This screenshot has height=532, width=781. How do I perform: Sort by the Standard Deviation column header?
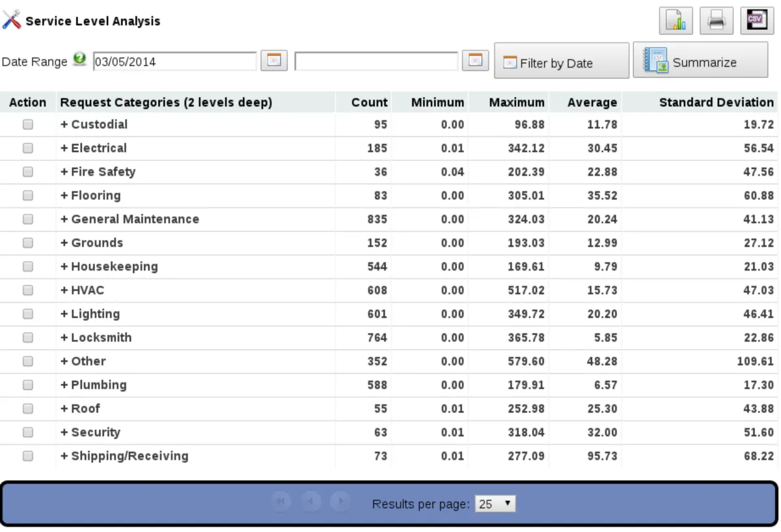point(716,102)
